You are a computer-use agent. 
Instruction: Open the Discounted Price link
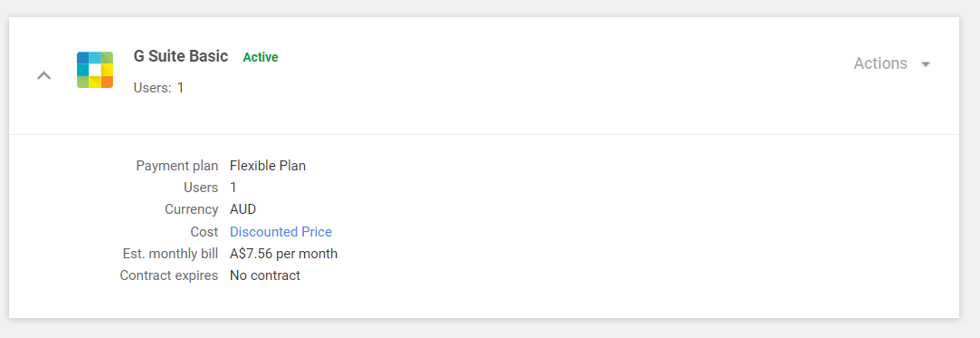click(x=281, y=232)
